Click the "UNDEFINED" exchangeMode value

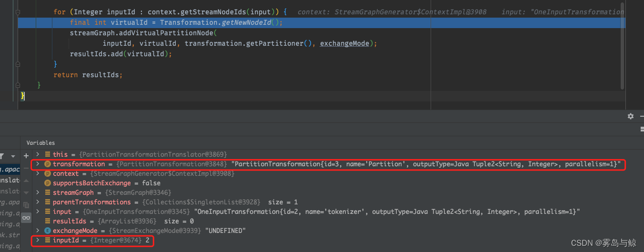[x=225, y=231]
